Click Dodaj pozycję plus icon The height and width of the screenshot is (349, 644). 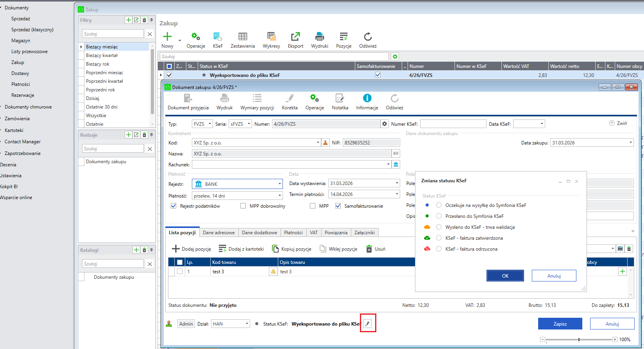[x=176, y=249]
